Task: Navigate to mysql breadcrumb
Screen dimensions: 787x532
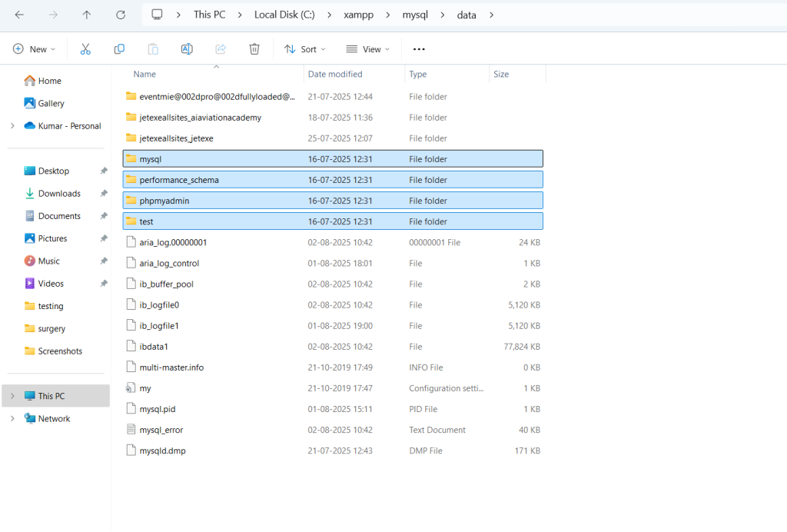Action: [x=415, y=15]
